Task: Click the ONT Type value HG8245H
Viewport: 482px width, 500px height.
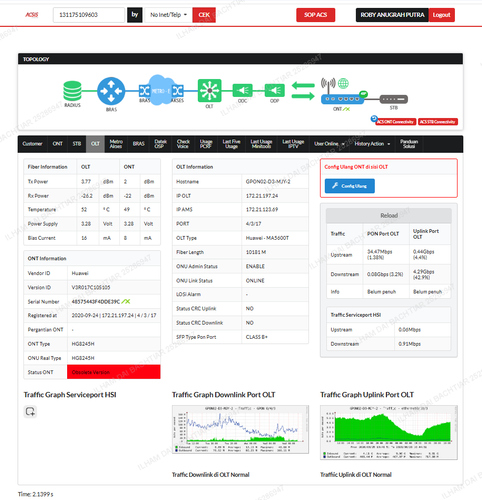Action: (x=83, y=344)
